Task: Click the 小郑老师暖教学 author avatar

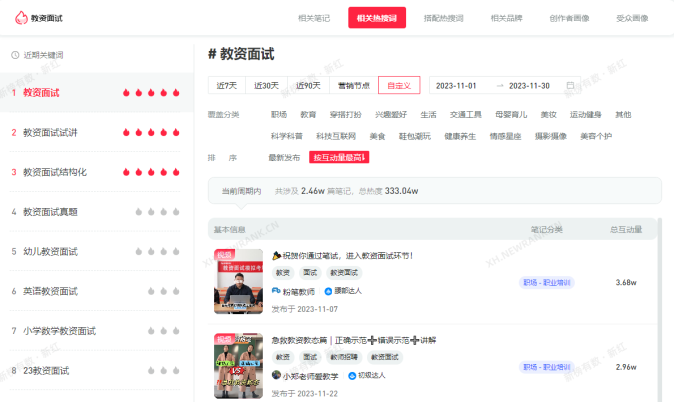Action: coord(276,375)
